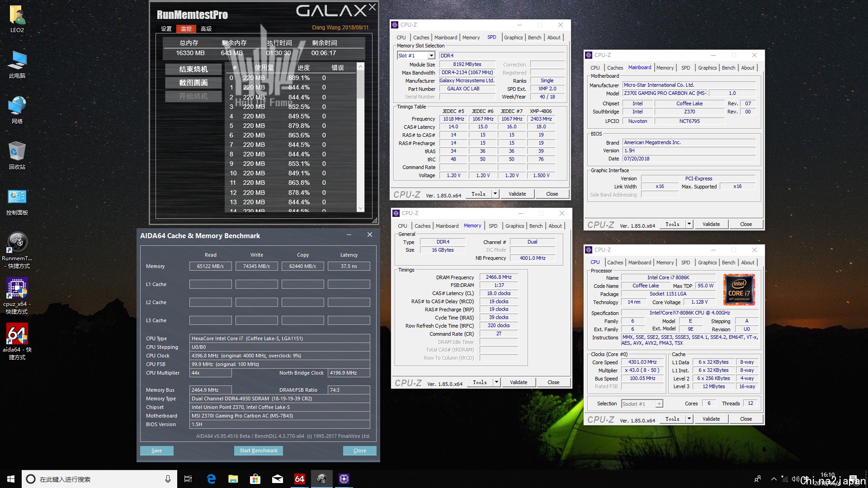Switch to AIDA64 in the taskbar
The width and height of the screenshot is (868, 488).
300,479
